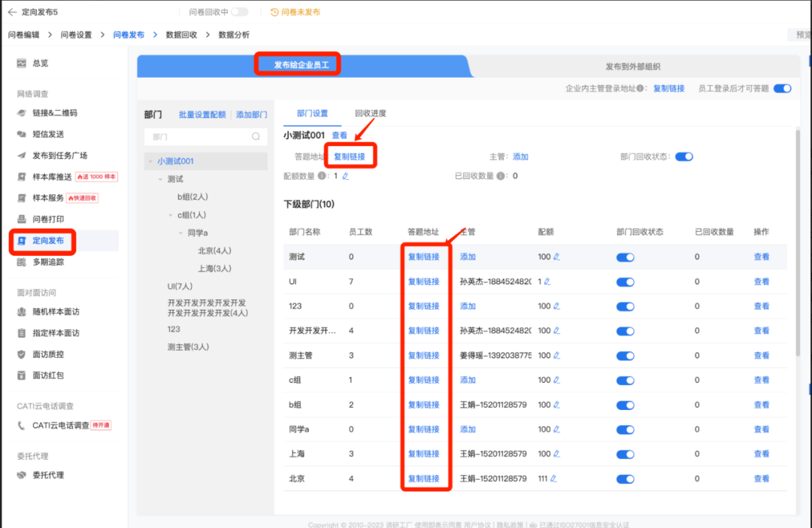812x528 pixels.
Task: Select 测主管(3人) in department tree
Action: pyautogui.click(x=188, y=347)
